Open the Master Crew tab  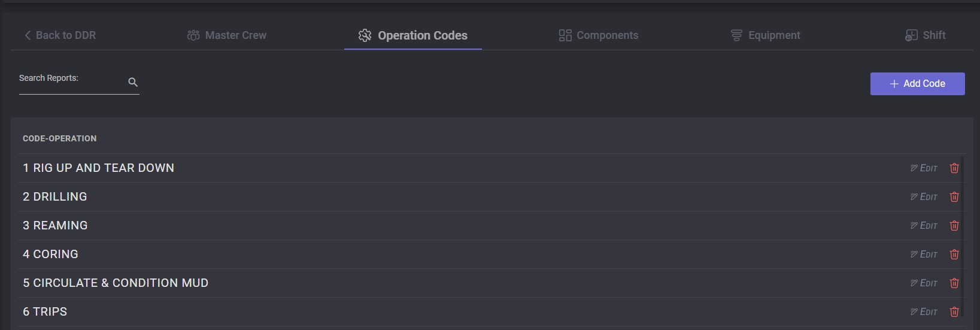point(227,35)
